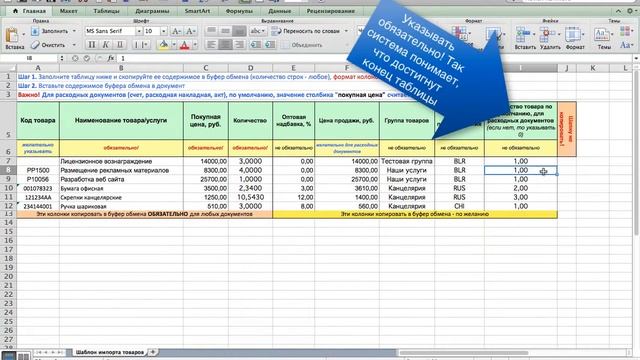Open the Данные tab
Screen dimensions: 640x360
[x=280, y=11]
